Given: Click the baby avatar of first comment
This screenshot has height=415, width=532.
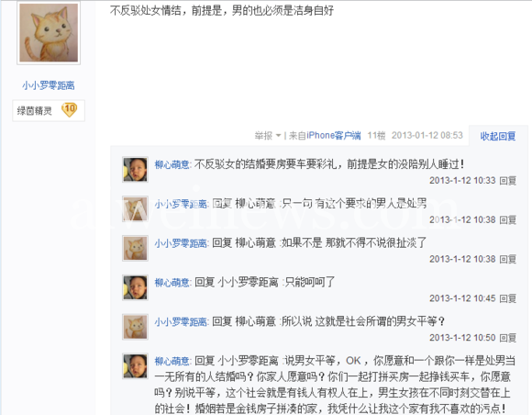Looking at the screenshot, I should pyautogui.click(x=135, y=170).
